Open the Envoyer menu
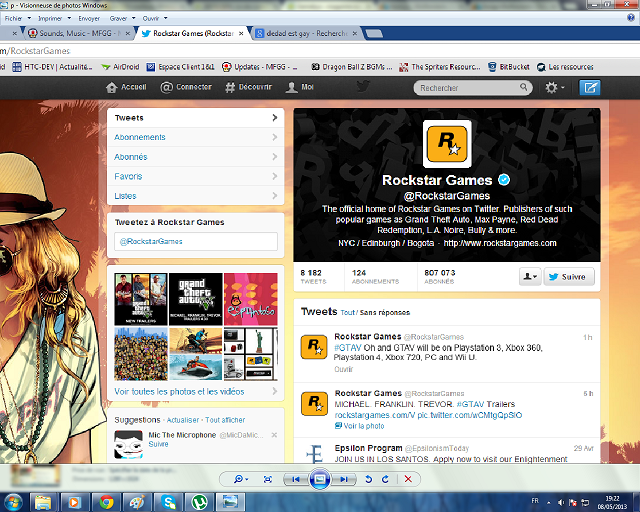 tap(89, 18)
